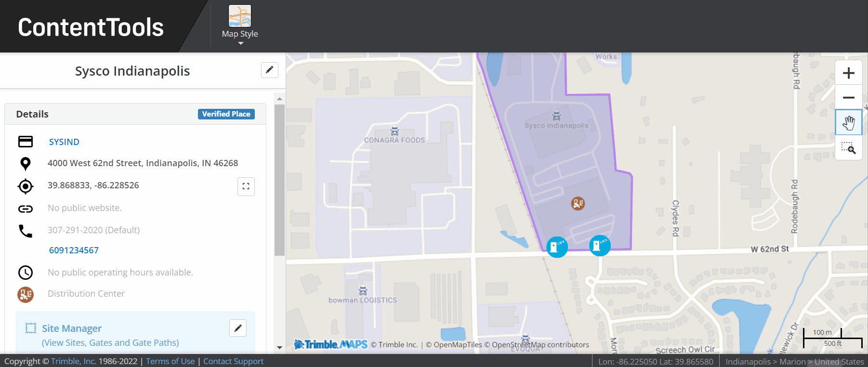The image size is (868, 367).
Task: Click the distribution center marker on map
Action: tap(578, 204)
